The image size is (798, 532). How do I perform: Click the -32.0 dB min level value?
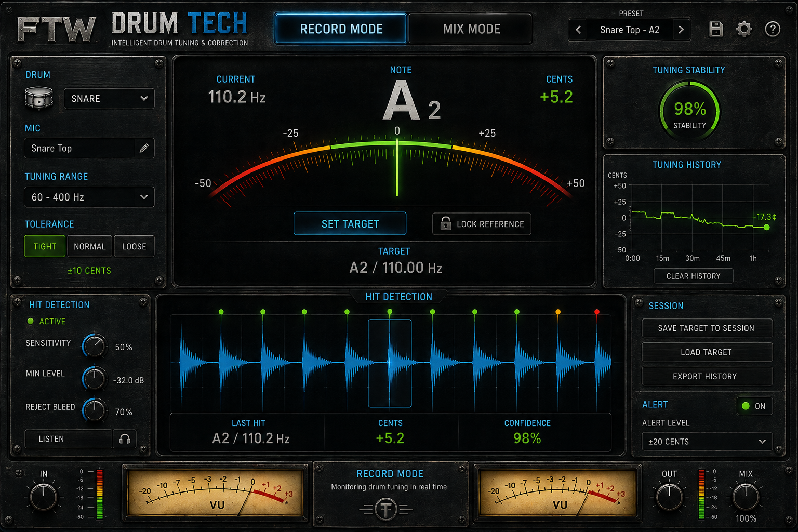click(128, 380)
